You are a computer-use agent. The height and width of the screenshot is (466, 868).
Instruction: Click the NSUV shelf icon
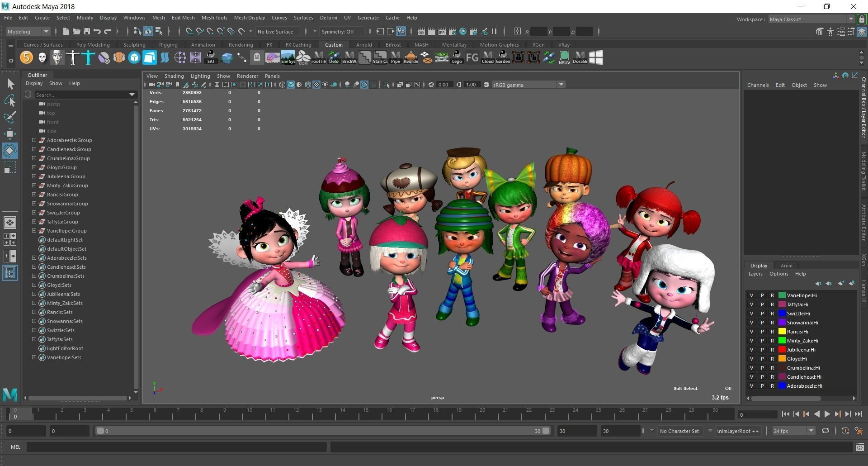coord(564,57)
